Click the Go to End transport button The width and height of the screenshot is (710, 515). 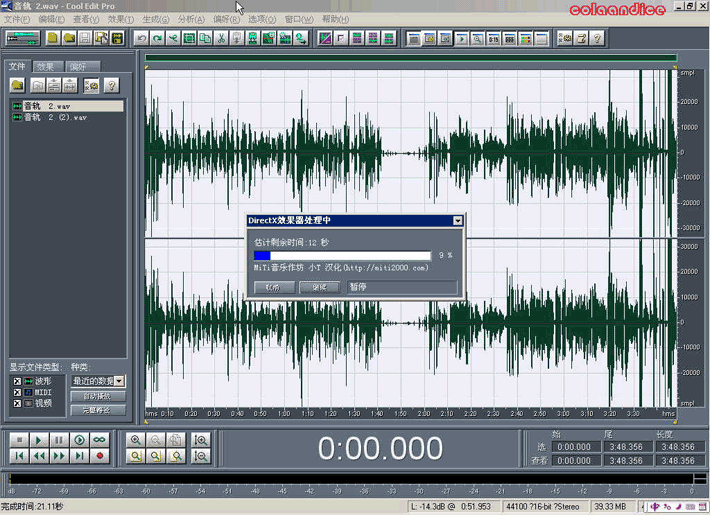[79, 456]
